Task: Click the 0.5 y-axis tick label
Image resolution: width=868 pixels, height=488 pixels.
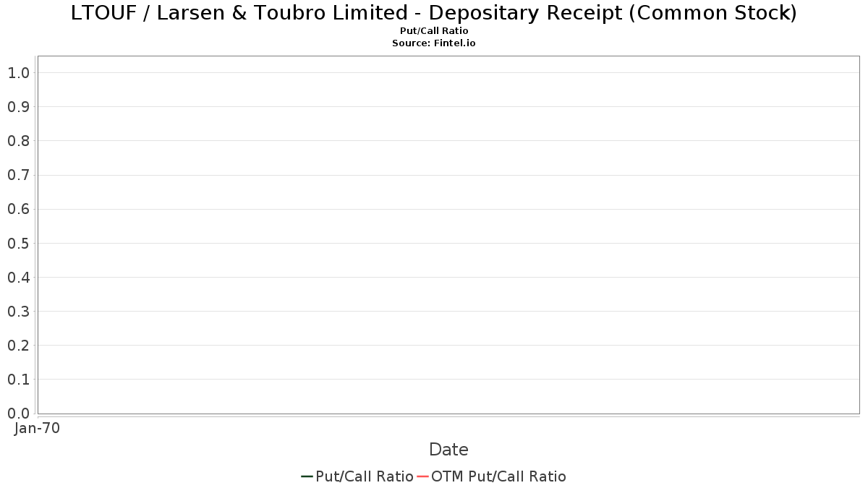Action: pos(18,243)
